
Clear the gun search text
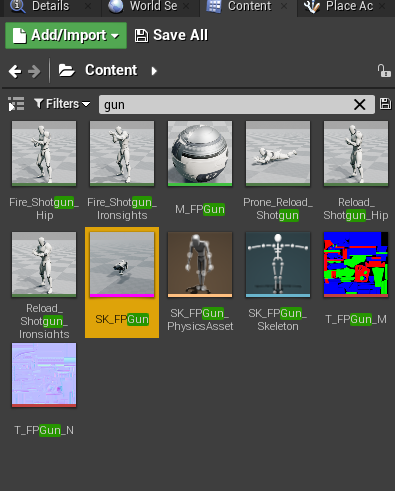360,105
